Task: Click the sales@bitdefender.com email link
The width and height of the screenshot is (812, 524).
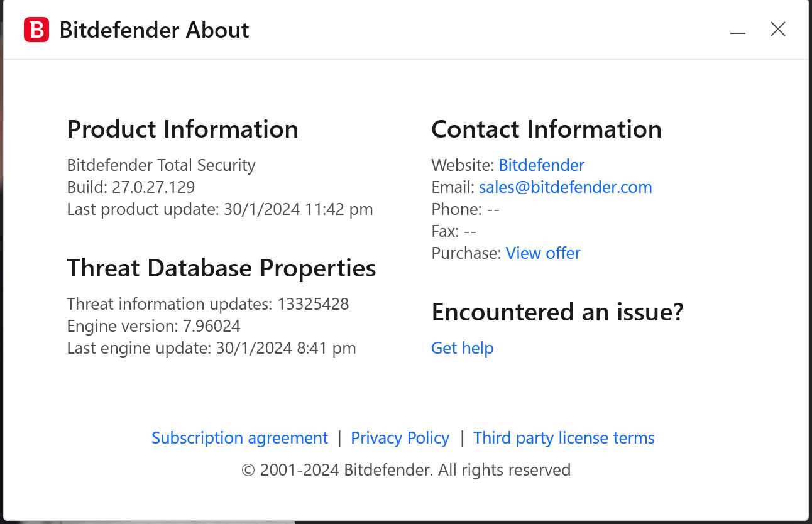Action: (565, 187)
